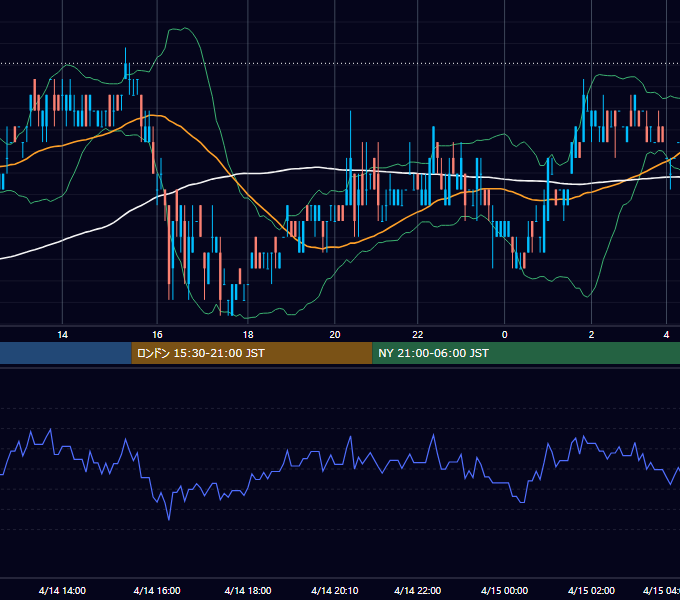
Task: Click the 2 hour label on price chart
Action: click(592, 335)
